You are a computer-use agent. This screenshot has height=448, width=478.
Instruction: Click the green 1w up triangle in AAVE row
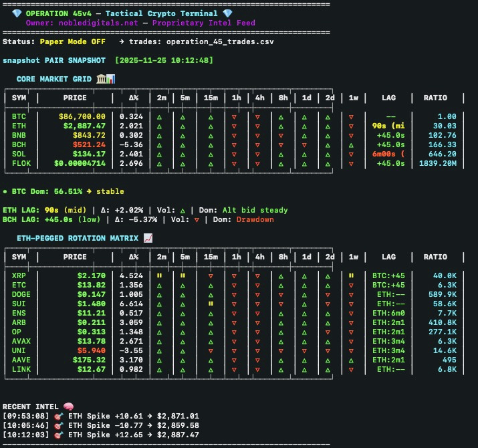pyautogui.click(x=352, y=360)
